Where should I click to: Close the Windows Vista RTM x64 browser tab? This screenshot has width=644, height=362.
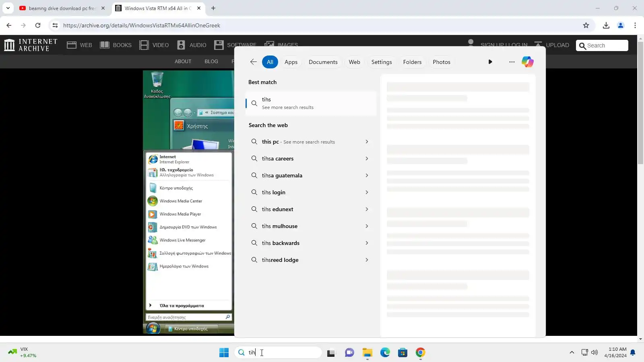tap(199, 8)
